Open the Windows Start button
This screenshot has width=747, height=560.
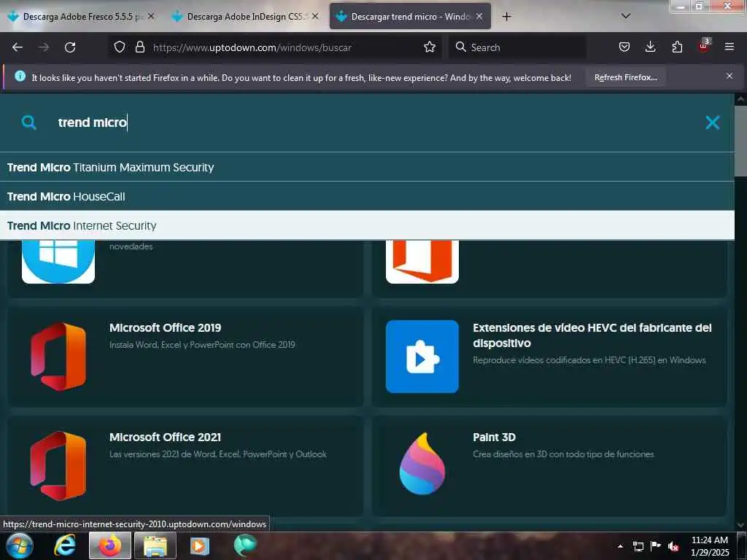pos(19,546)
